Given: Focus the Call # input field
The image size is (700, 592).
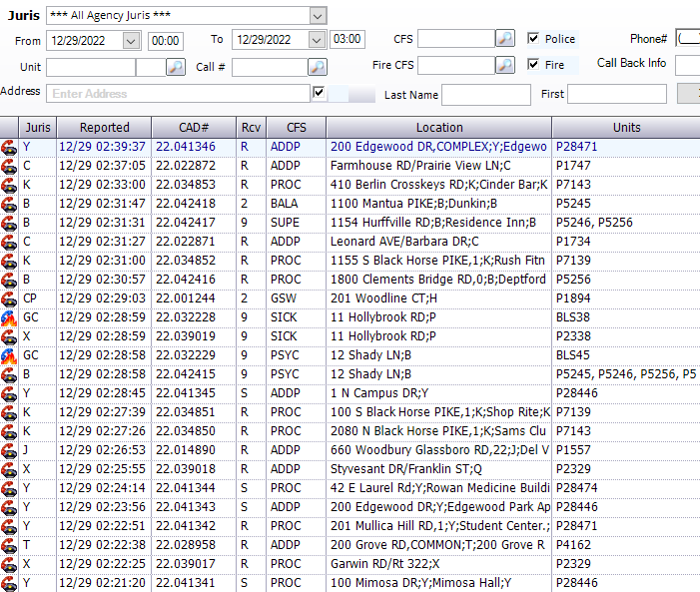Looking at the screenshot, I should (x=270, y=68).
